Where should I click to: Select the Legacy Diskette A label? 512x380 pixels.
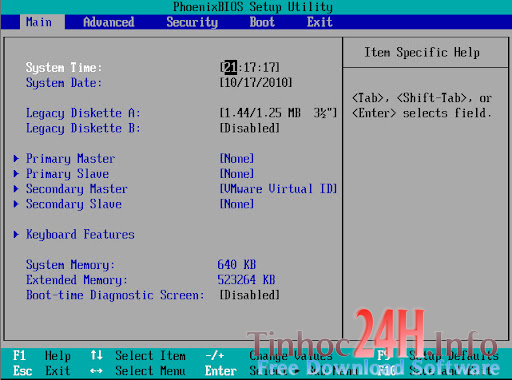coord(83,113)
